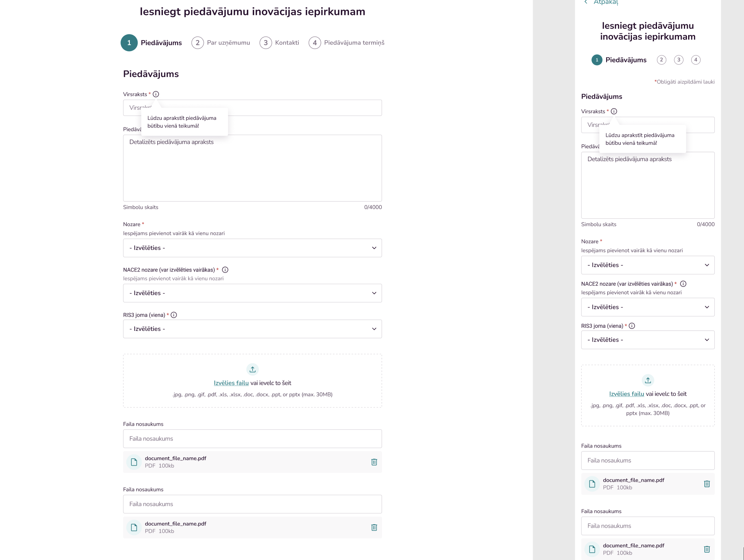744x560 pixels.
Task: Go to step 2 Par uzņēmumu
Action: tap(221, 43)
